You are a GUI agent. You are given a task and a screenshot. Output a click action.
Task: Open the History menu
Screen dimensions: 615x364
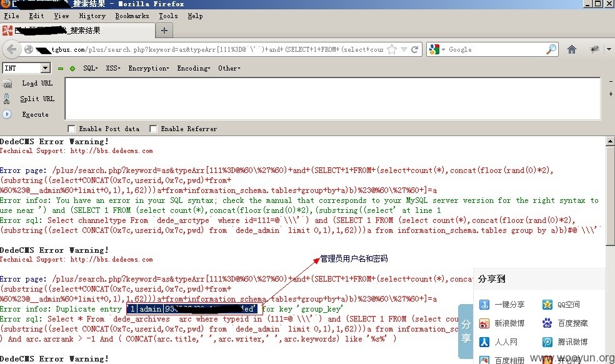[92, 16]
